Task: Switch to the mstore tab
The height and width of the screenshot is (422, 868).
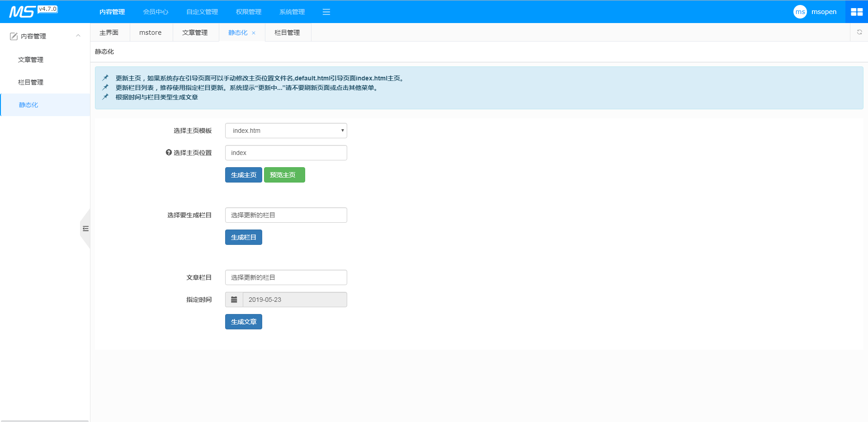Action: point(151,33)
